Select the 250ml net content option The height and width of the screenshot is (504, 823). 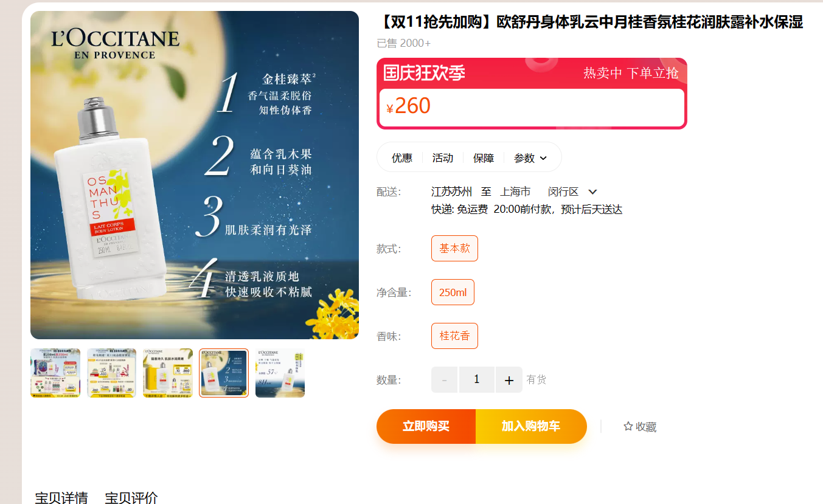point(453,292)
